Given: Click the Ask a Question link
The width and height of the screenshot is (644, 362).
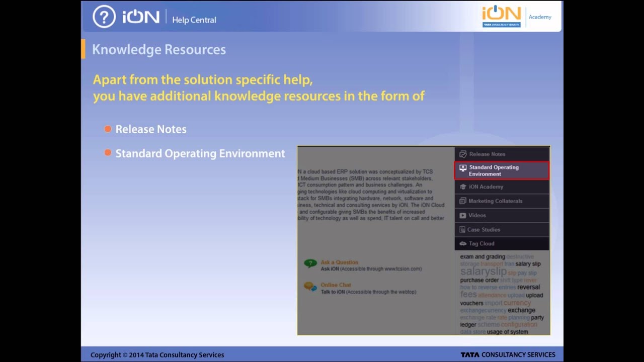Looking at the screenshot, I should [x=340, y=262].
